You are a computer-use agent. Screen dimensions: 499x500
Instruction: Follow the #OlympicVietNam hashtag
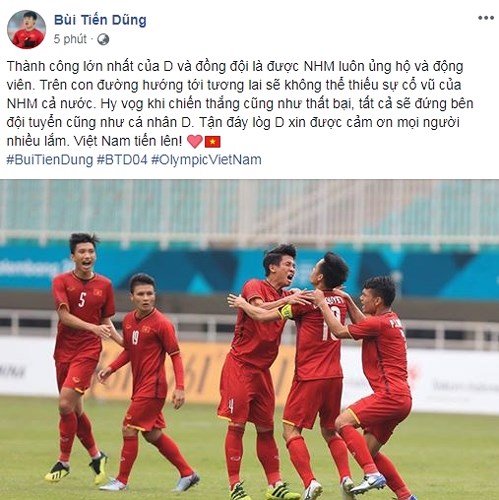[206, 160]
